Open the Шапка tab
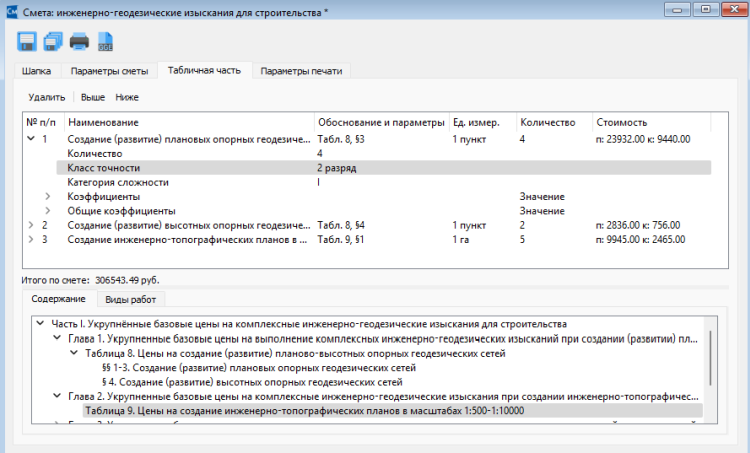750x453 pixels. [37, 71]
